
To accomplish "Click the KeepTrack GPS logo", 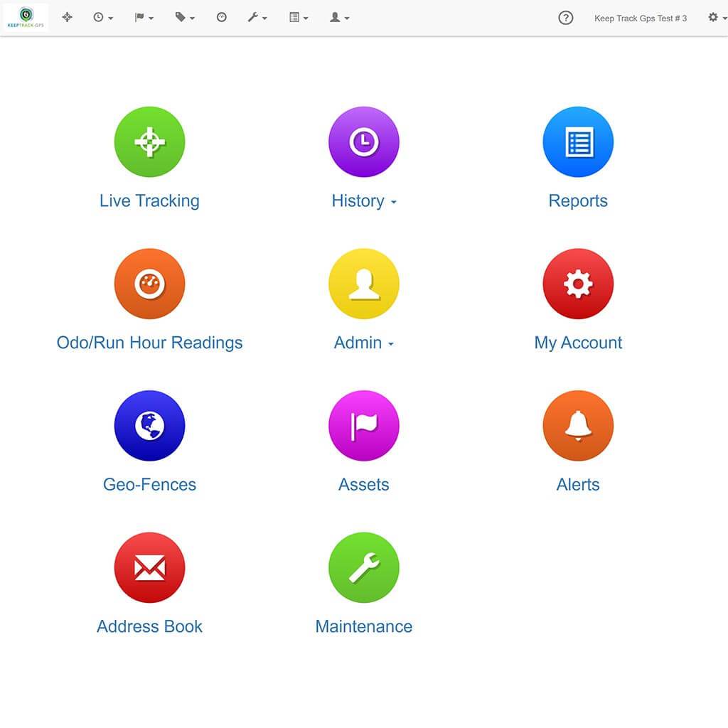I will click(26, 17).
